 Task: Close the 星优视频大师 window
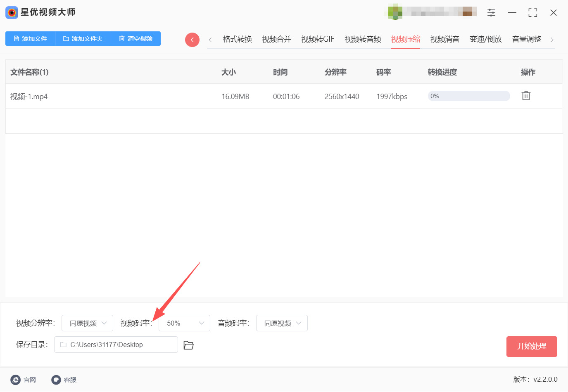(554, 13)
